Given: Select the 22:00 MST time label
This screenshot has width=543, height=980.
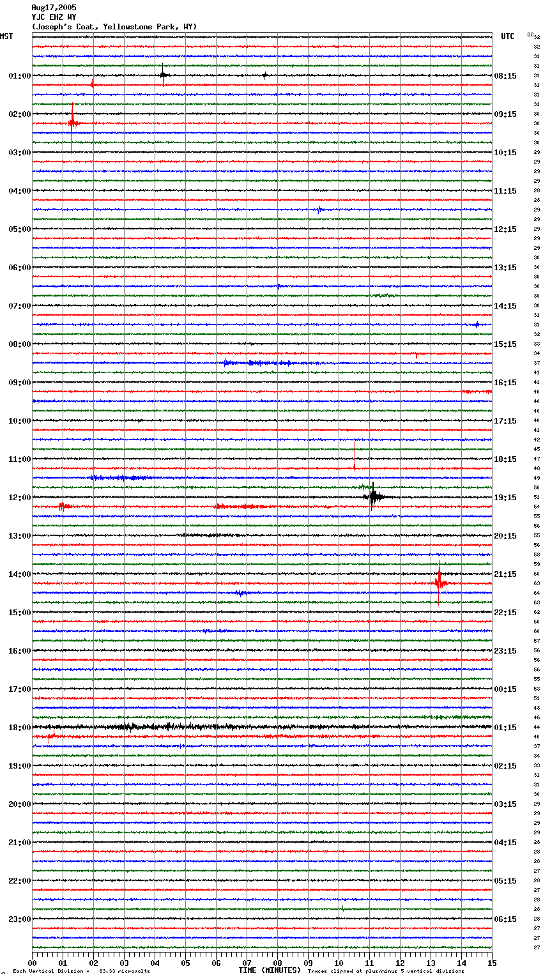Looking at the screenshot, I should coord(20,881).
